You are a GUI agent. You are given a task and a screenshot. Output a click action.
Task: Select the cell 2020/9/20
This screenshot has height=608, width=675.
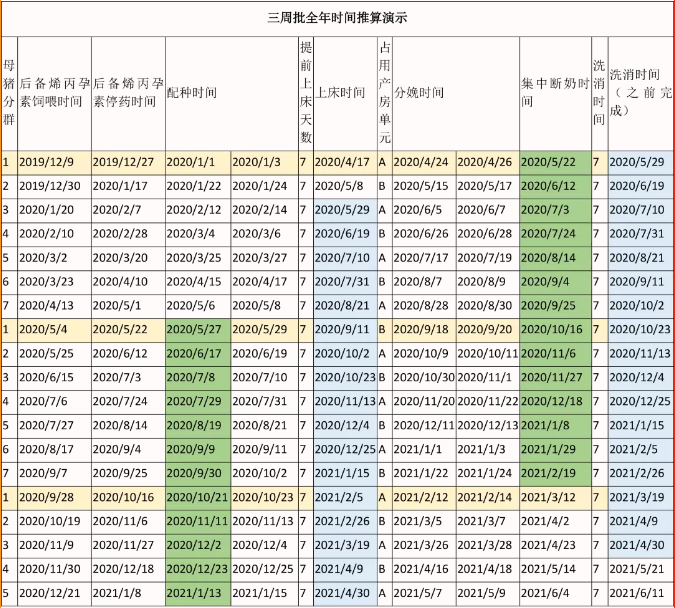coord(488,330)
